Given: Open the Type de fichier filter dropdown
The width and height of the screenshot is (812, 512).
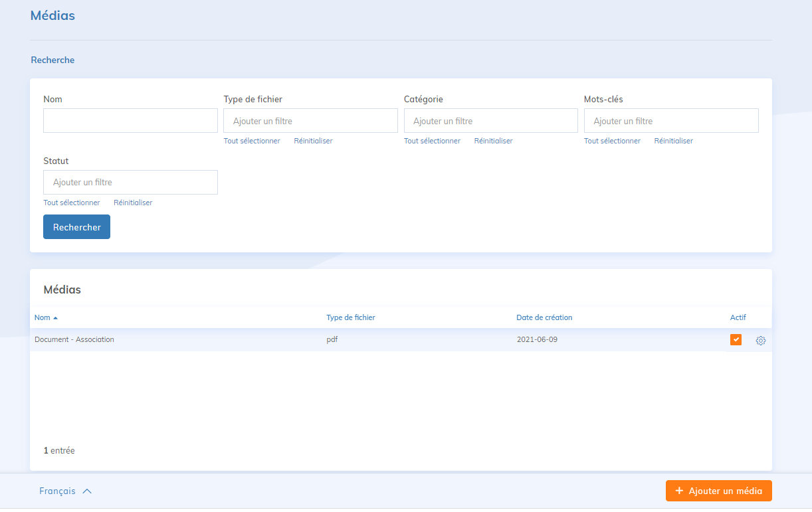Looking at the screenshot, I should (x=310, y=121).
